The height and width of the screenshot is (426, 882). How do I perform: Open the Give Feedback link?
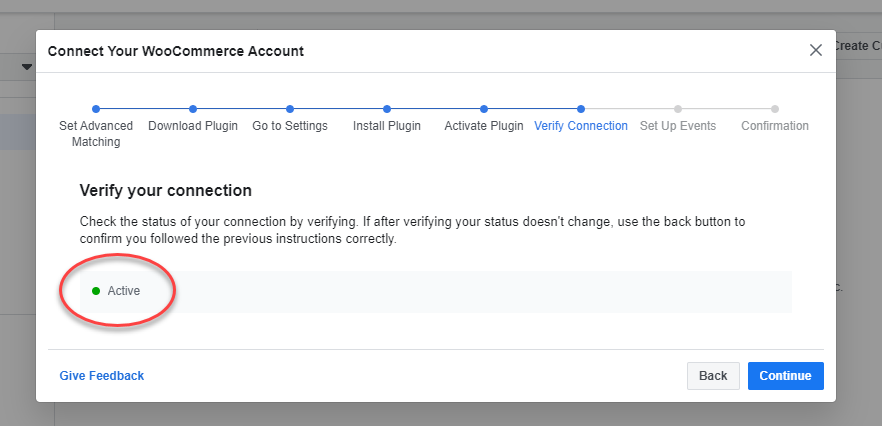tap(102, 375)
